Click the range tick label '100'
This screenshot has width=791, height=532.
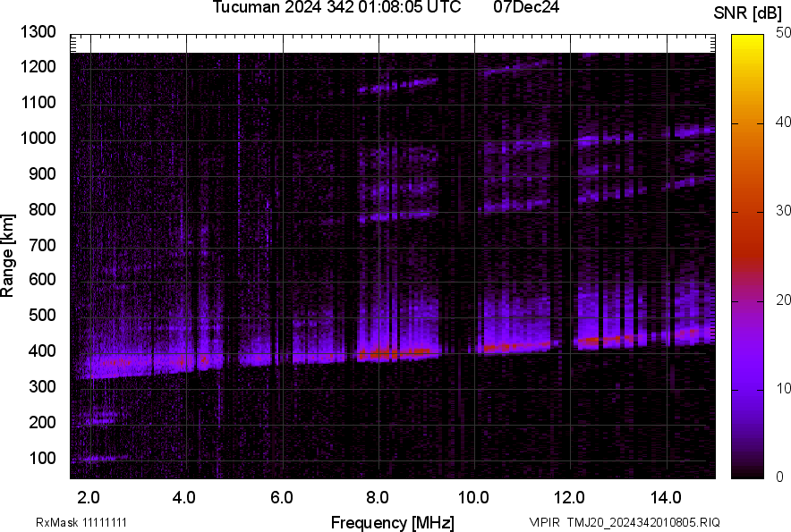pyautogui.click(x=42, y=458)
